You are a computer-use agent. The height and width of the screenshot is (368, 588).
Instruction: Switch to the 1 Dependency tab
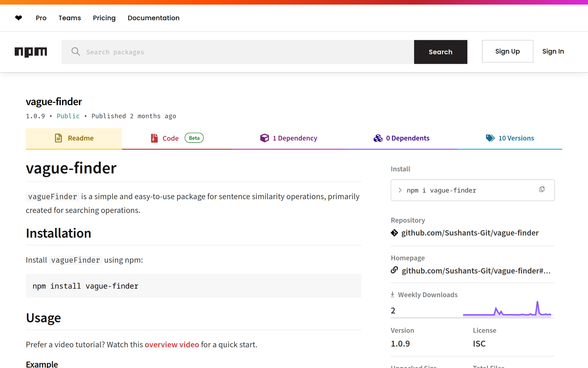pyautogui.click(x=288, y=138)
